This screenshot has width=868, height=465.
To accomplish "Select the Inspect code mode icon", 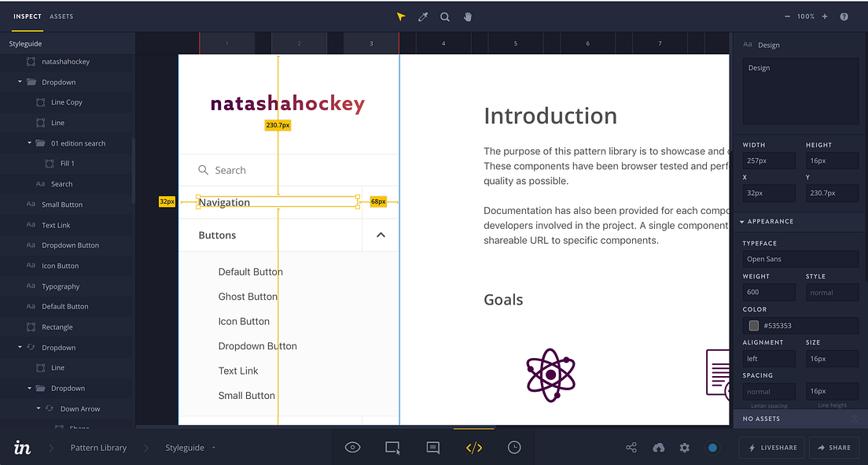I will (473, 447).
